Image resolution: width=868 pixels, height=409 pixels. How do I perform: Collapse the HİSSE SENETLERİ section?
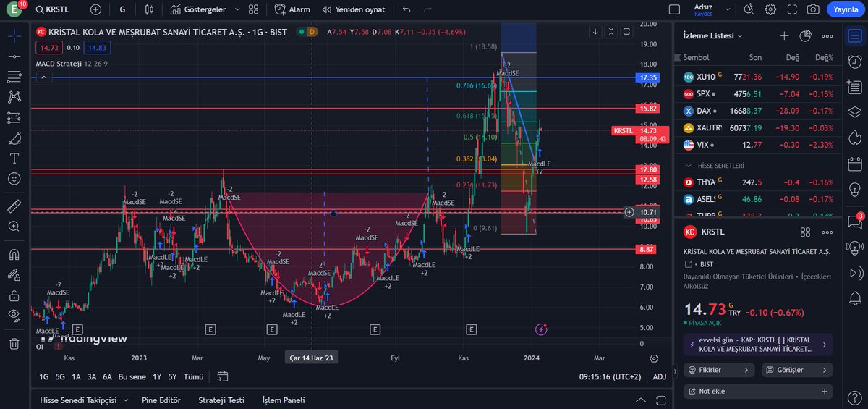pyautogui.click(x=687, y=166)
